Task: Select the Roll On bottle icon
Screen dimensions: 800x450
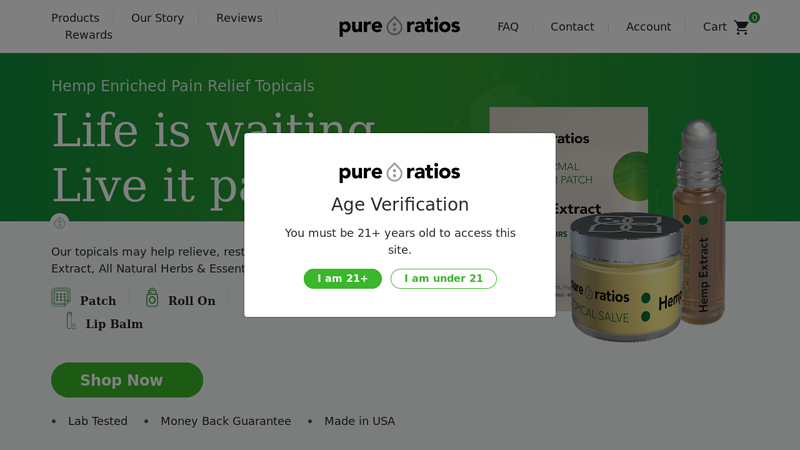Action: tap(152, 297)
